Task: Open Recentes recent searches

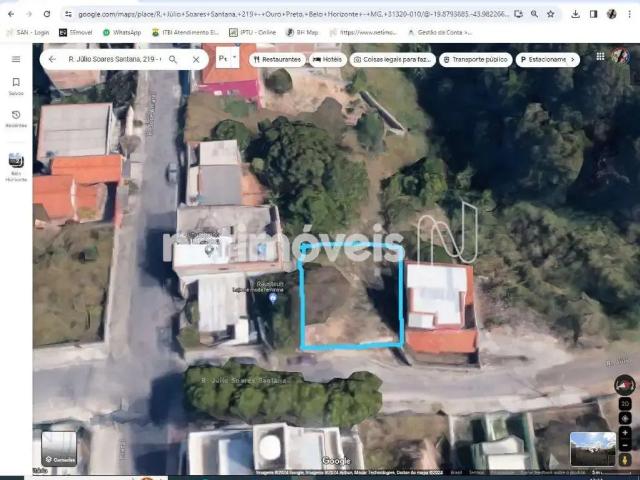Action: point(16,119)
